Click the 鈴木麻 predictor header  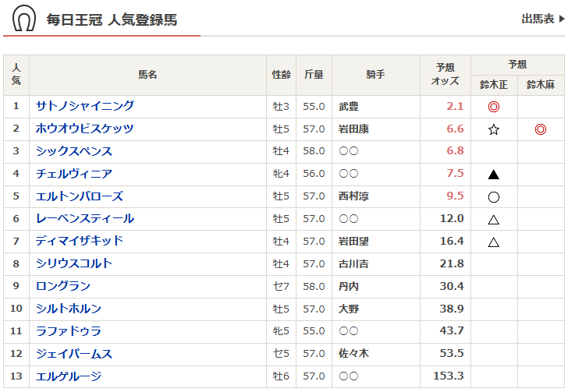(540, 85)
